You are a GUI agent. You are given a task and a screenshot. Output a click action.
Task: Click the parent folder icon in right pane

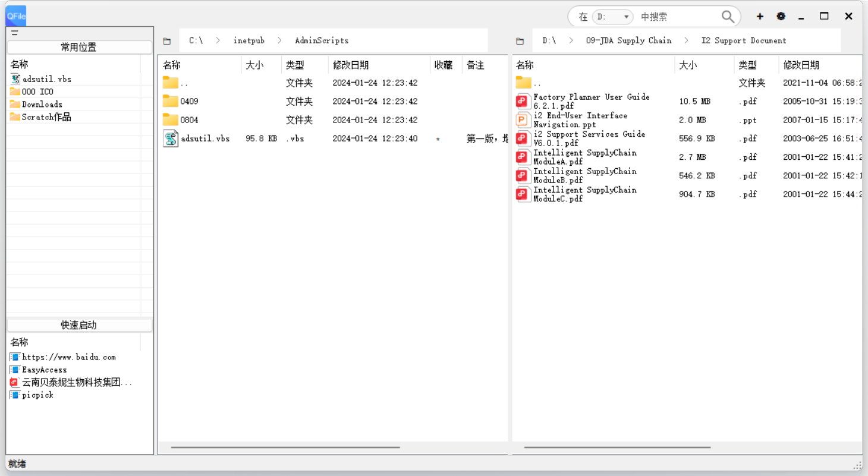(x=523, y=83)
